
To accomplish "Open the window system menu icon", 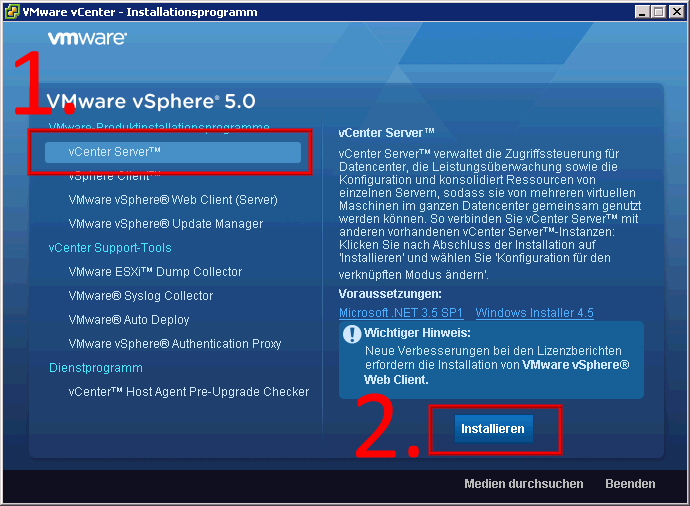I will [x=11, y=12].
